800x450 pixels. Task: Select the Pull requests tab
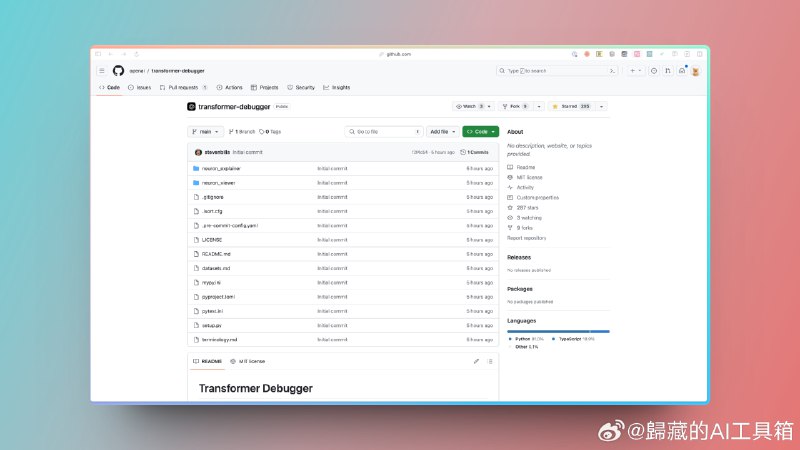click(184, 88)
